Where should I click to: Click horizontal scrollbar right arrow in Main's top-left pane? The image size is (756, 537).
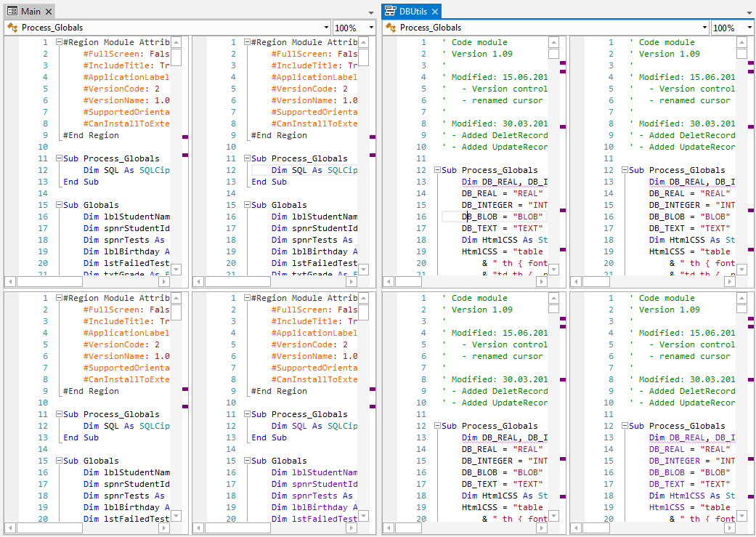point(164,281)
